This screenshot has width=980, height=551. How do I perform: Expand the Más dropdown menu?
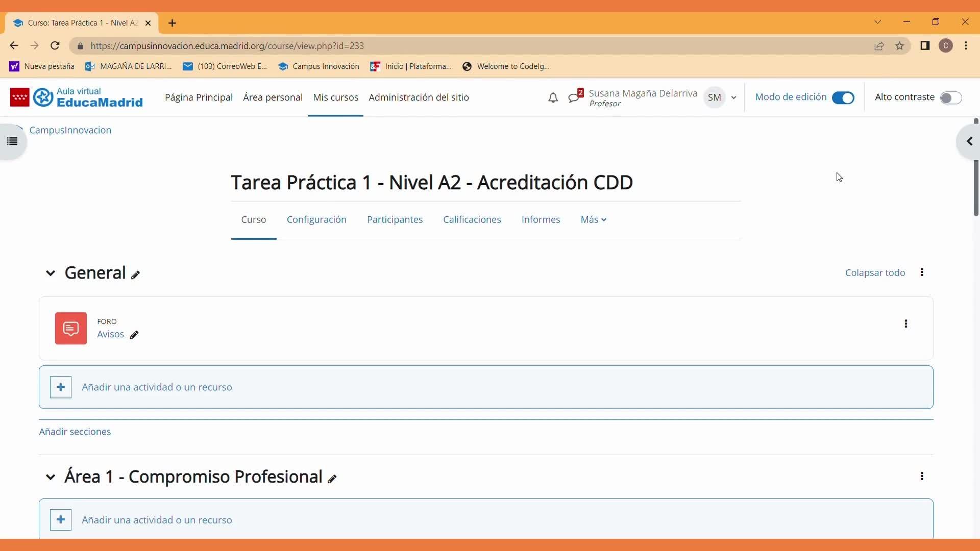pyautogui.click(x=593, y=219)
